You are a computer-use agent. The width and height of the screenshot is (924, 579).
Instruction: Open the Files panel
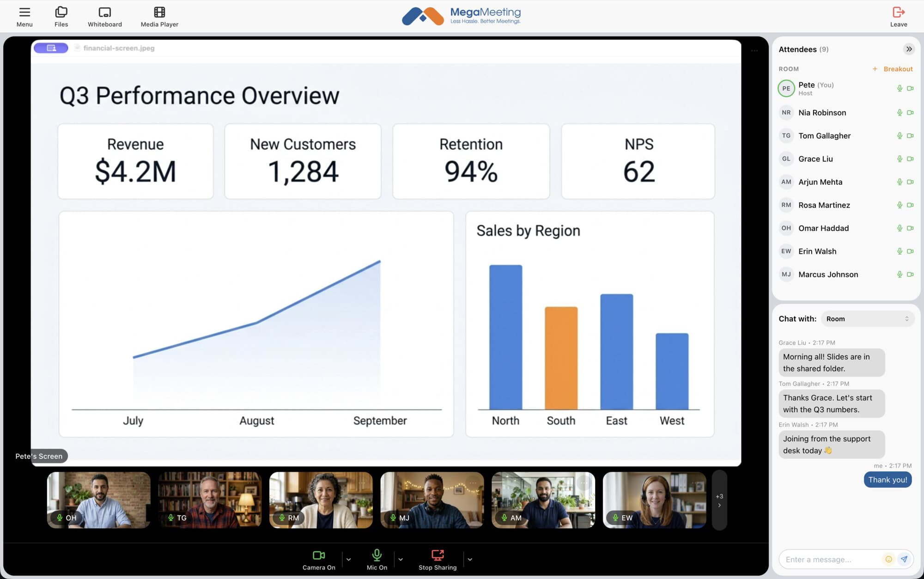pos(61,17)
